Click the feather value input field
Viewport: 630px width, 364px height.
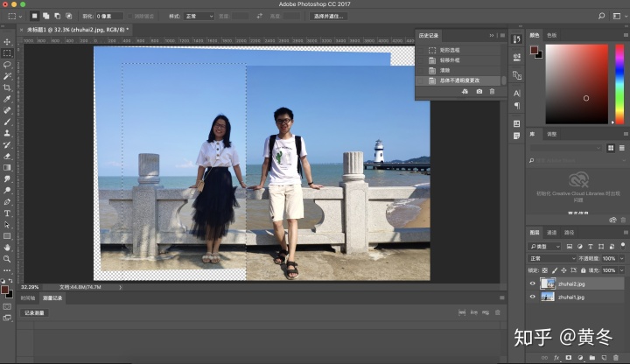109,16
